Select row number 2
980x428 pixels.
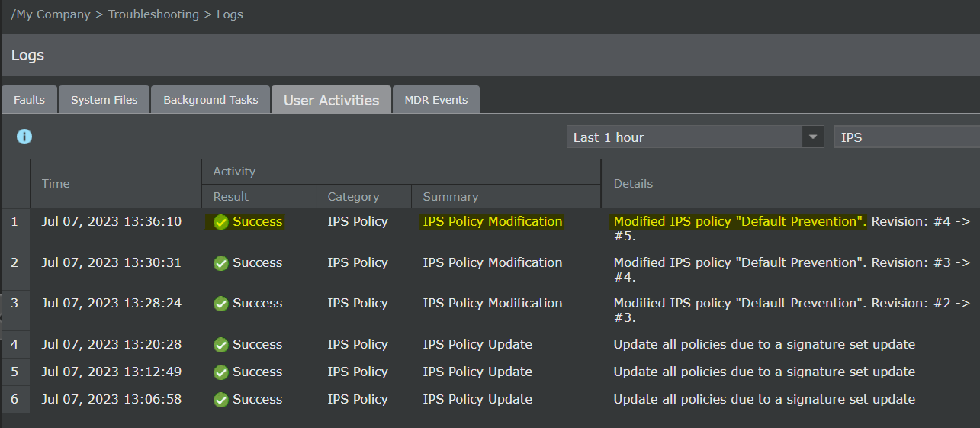coord(14,262)
